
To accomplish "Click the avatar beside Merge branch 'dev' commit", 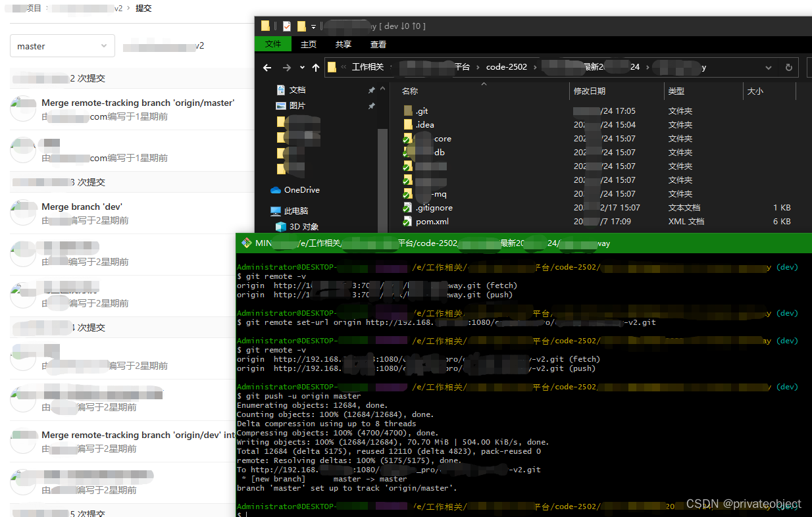I will pyautogui.click(x=23, y=213).
